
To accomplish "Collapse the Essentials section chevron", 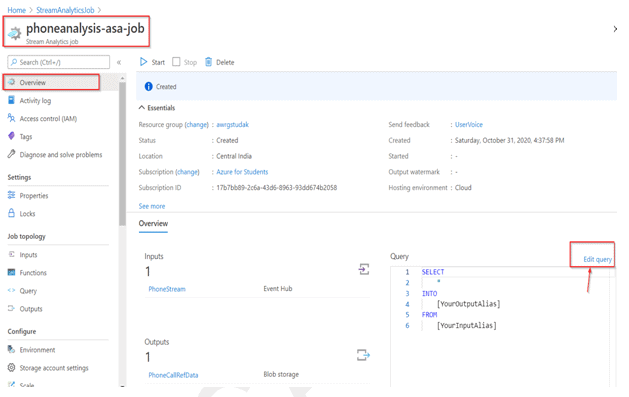I will point(142,107).
